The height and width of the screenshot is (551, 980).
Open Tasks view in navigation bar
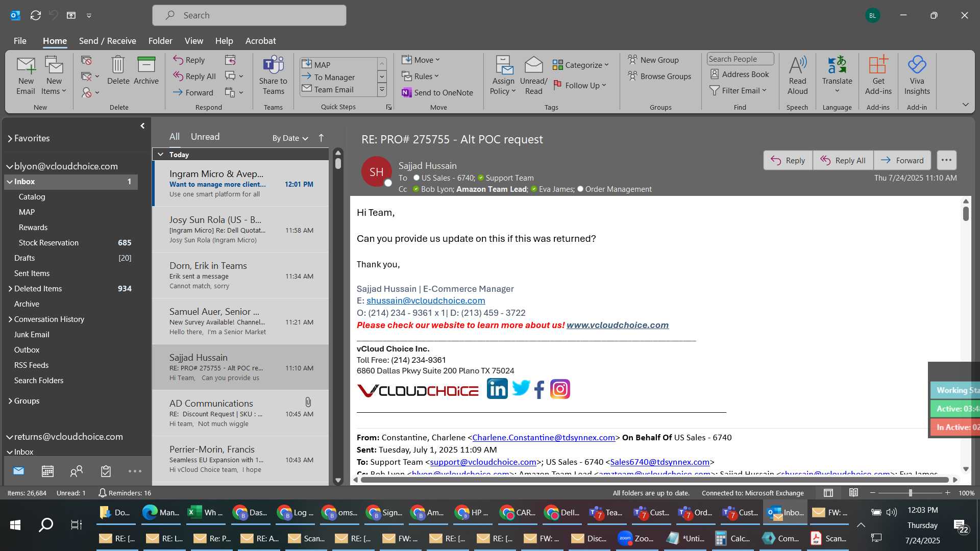click(106, 471)
